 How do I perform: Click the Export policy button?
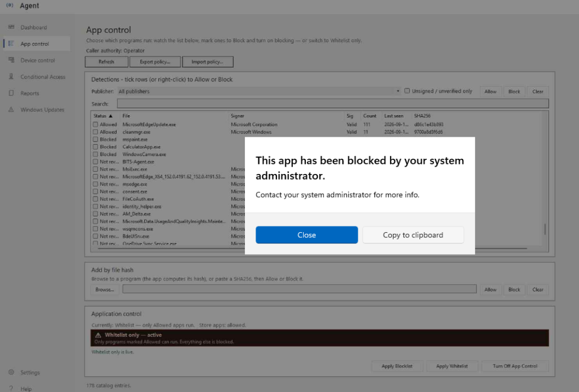coord(155,62)
